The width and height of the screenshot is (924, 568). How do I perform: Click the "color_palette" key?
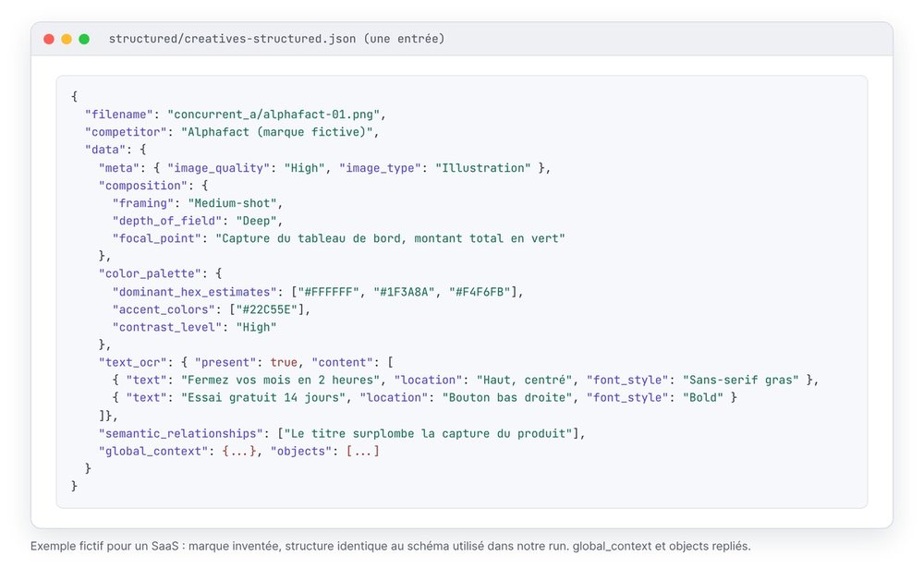(x=150, y=274)
